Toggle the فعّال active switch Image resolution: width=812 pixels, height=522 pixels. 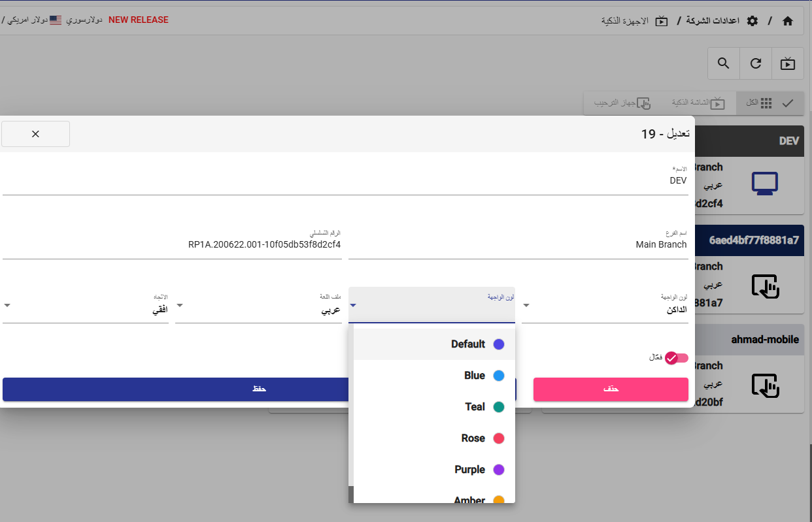(675, 357)
